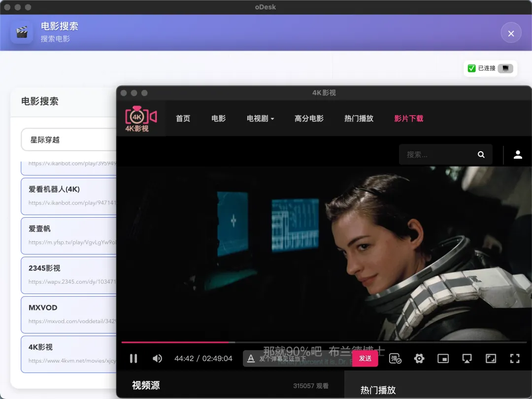This screenshot has height=399, width=532.
Task: Click the clapperboard 电影搜索 app icon
Action: tap(22, 32)
